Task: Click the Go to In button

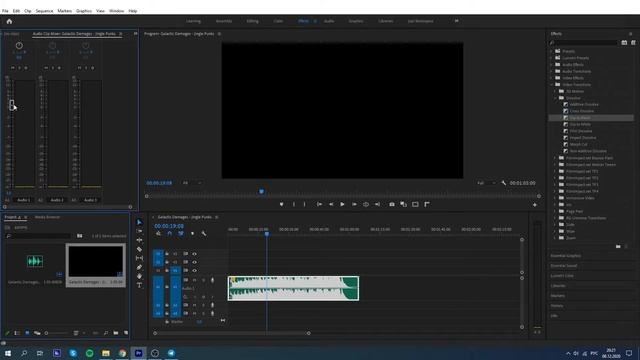Action: click(320, 204)
